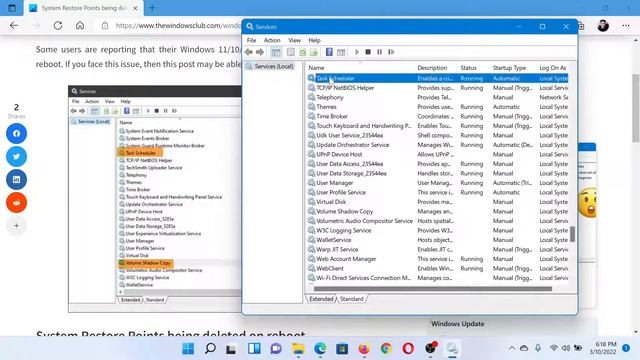
Task: Select the WalletService row
Action: coord(438,240)
